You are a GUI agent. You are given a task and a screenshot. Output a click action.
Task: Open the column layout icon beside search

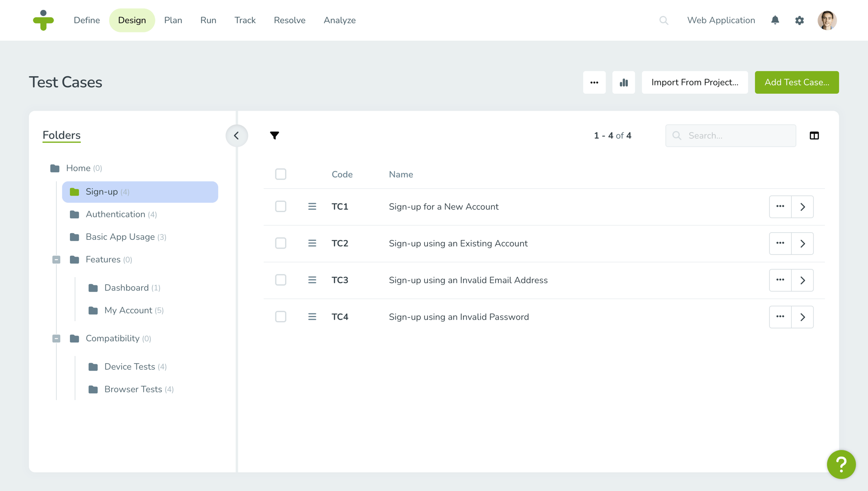point(814,135)
